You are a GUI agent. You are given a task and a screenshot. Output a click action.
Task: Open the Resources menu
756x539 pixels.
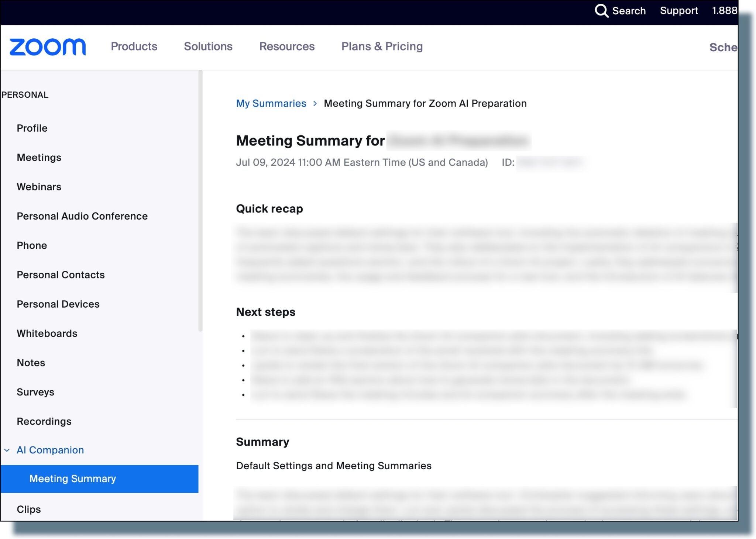point(287,46)
